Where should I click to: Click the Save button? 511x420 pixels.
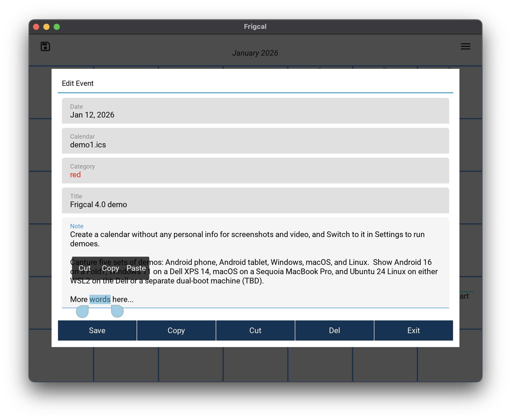point(97,330)
